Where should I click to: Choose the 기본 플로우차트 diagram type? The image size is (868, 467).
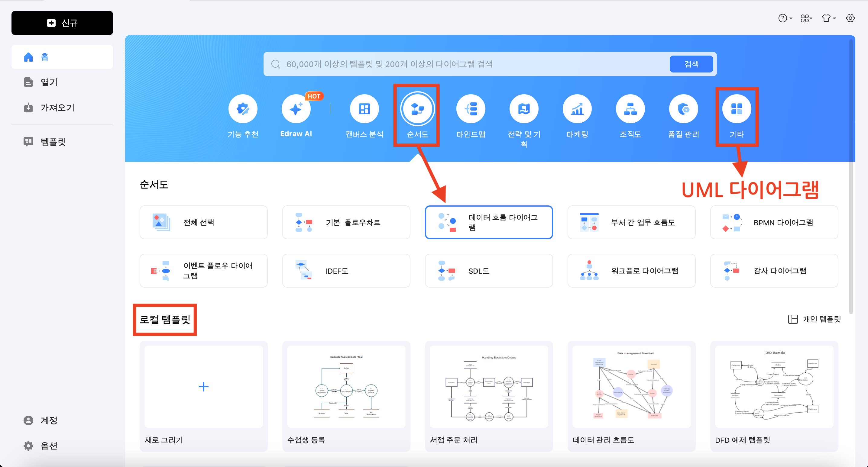coord(346,222)
